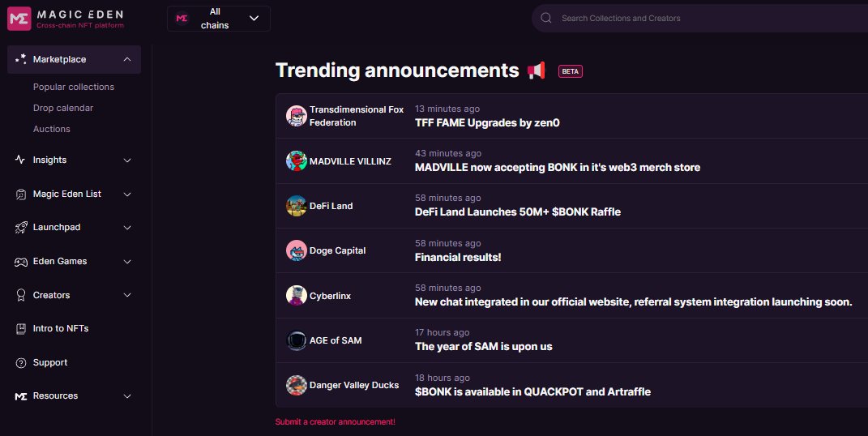Click the '13 minutes ago' timestamp
Screen dimensions: 868x436
tap(447, 109)
